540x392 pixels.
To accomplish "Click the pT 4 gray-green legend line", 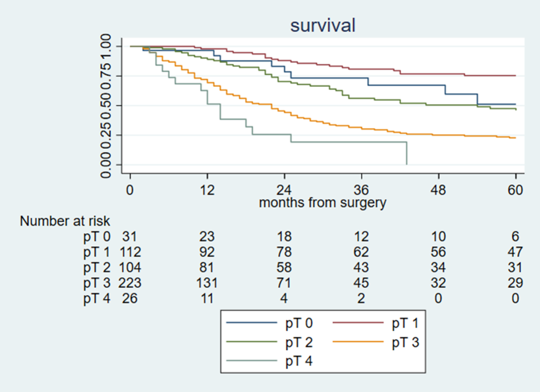I will [x=253, y=361].
